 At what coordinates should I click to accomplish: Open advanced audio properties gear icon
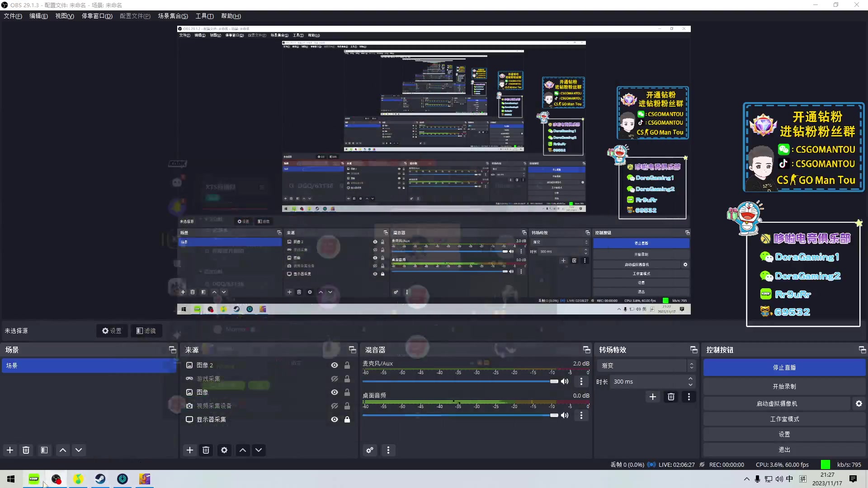370,450
